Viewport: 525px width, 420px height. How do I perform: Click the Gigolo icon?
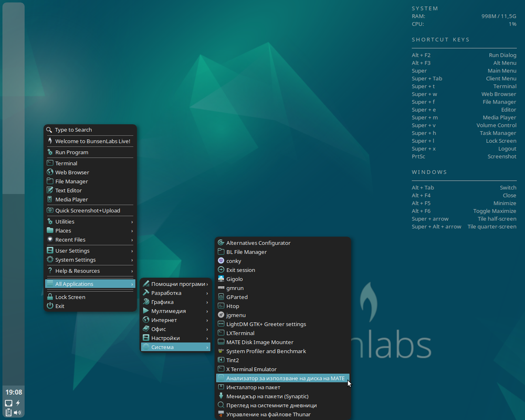point(221,279)
